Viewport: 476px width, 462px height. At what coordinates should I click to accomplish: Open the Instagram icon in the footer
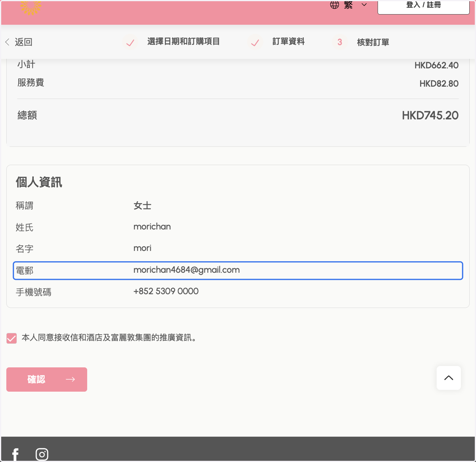point(42,454)
